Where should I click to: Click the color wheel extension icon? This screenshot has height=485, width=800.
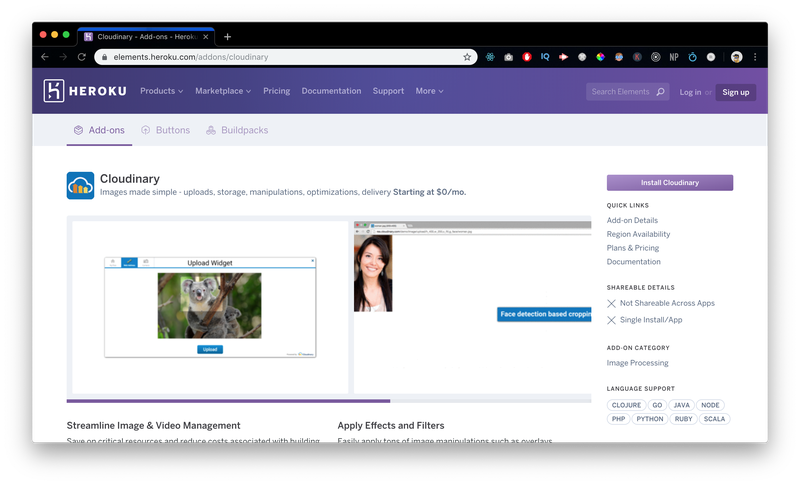pos(601,57)
